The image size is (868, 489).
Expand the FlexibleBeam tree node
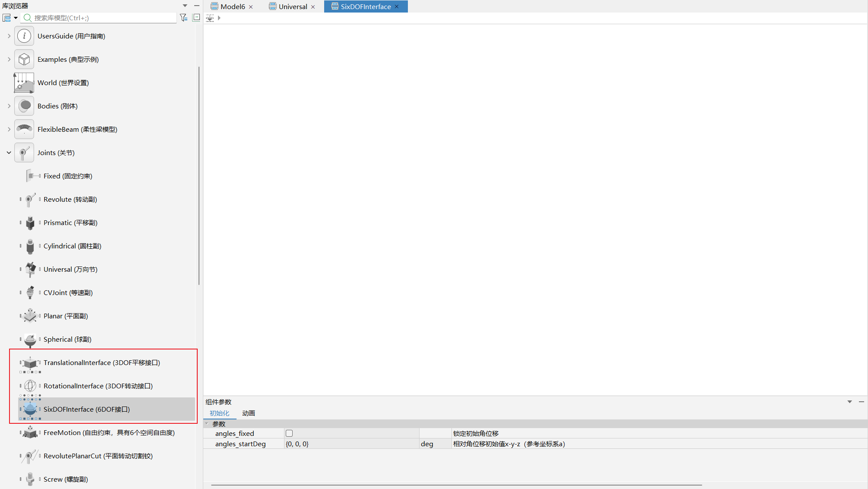[x=9, y=129]
